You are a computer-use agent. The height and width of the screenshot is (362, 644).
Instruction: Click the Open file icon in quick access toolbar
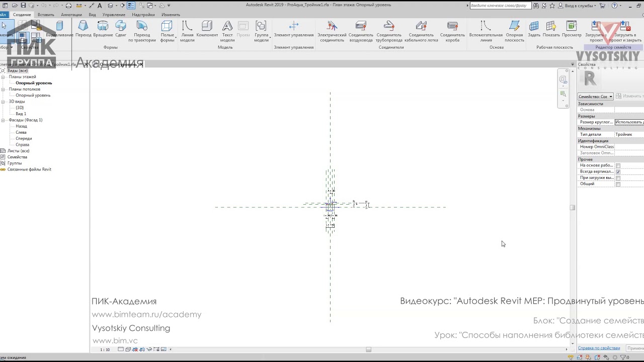click(x=14, y=6)
